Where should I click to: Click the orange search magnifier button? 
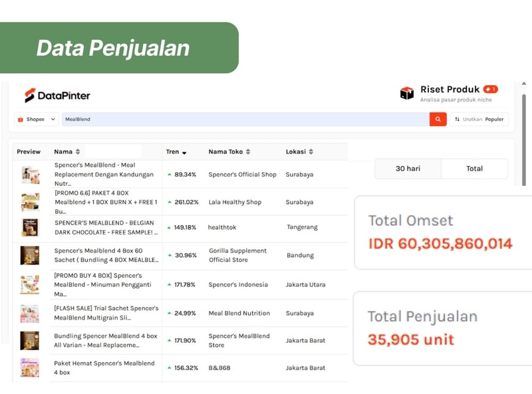(438, 120)
